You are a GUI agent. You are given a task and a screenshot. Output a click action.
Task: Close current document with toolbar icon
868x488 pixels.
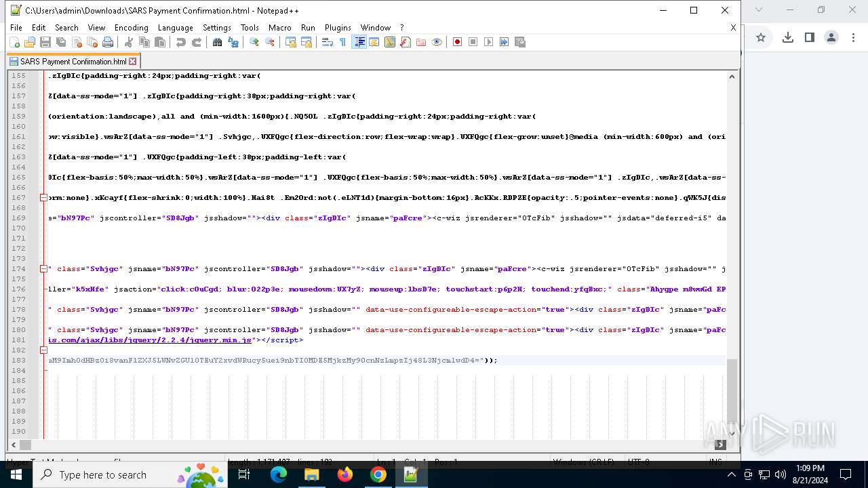77,42
